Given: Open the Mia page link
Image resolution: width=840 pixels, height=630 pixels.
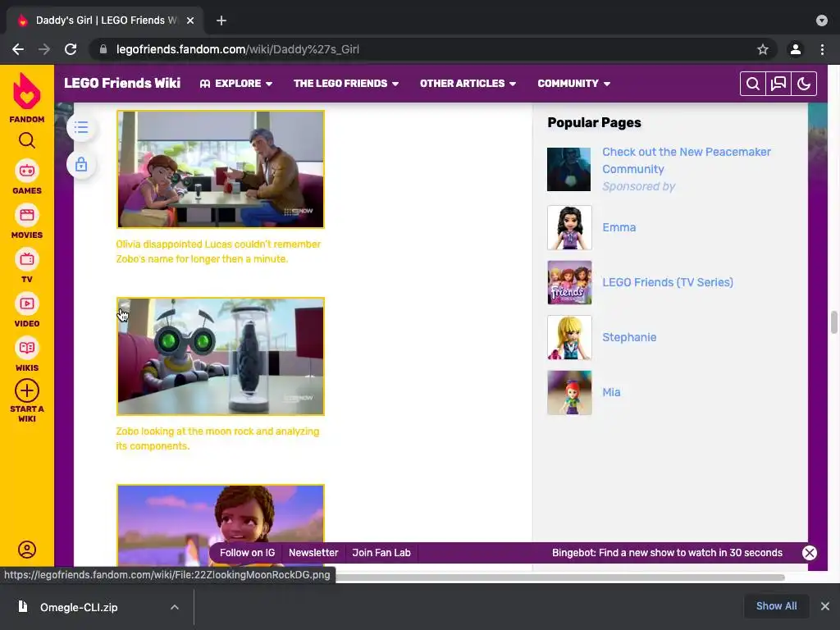Looking at the screenshot, I should 611,392.
